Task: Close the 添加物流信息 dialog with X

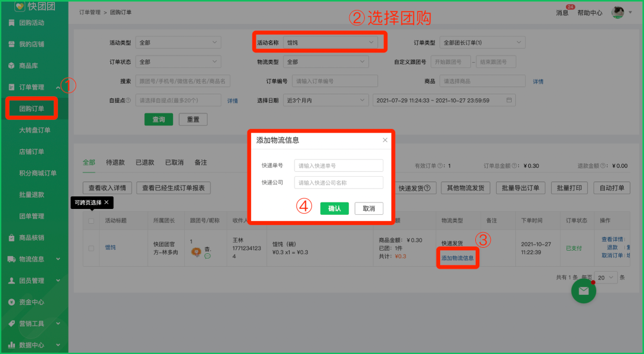Action: tap(385, 140)
